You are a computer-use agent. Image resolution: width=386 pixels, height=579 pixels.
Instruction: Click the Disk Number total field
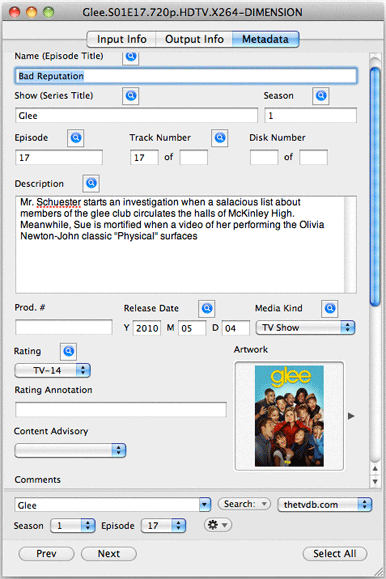[314, 158]
